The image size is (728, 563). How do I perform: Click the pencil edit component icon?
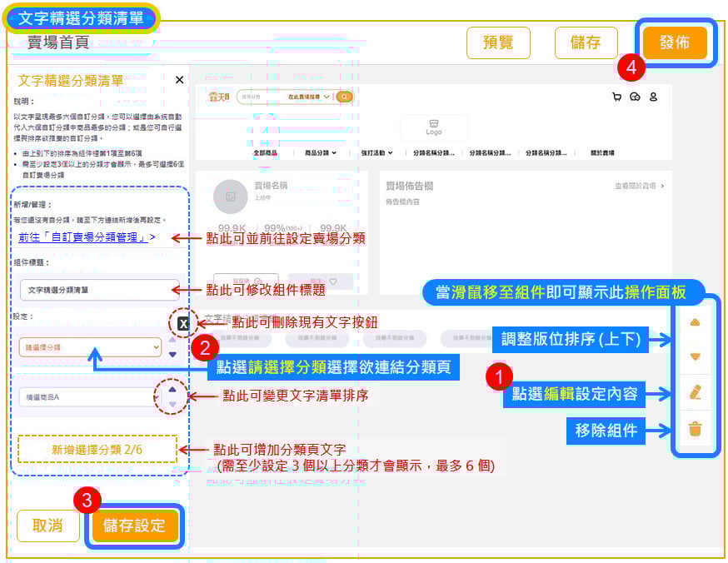(696, 392)
